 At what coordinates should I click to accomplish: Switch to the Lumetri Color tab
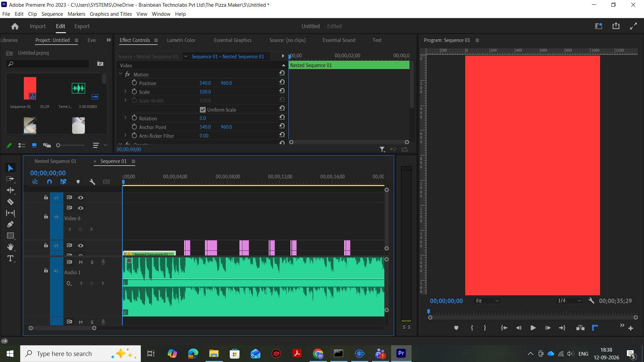tap(181, 40)
